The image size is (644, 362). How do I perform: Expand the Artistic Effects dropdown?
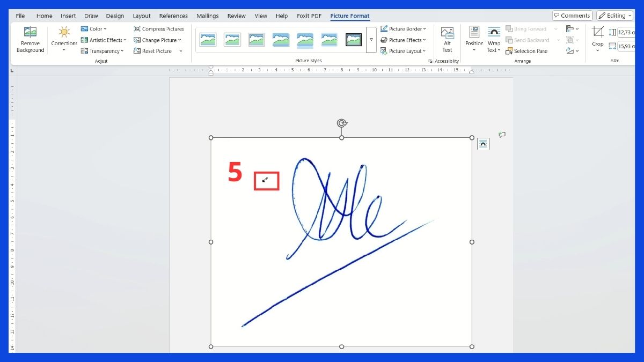pyautogui.click(x=104, y=40)
